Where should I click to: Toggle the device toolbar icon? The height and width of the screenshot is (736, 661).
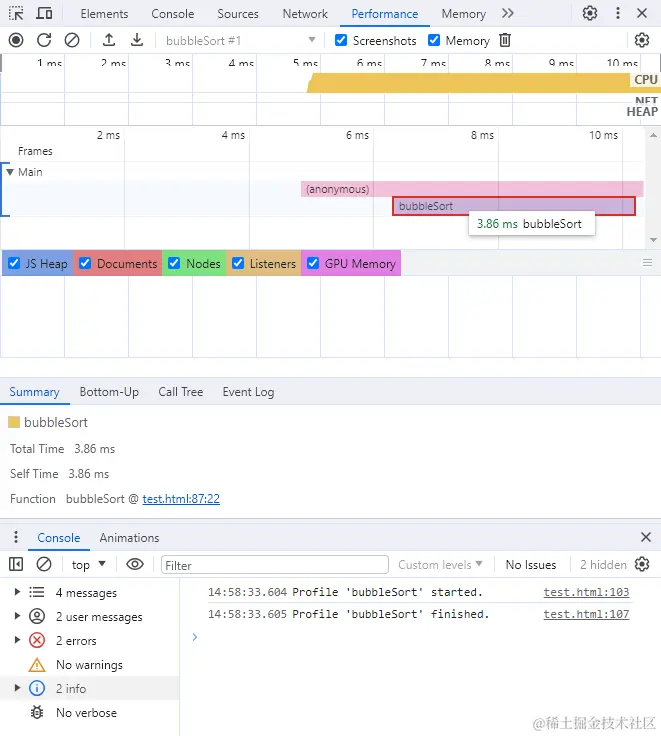pyautogui.click(x=45, y=14)
